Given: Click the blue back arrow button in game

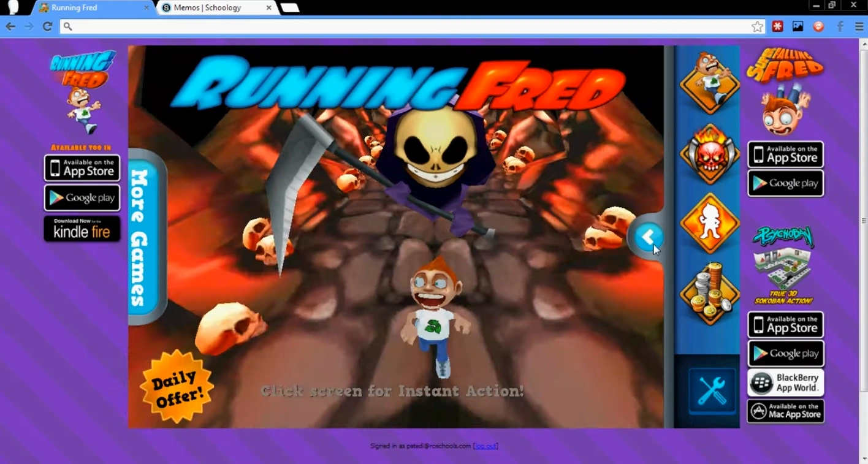Looking at the screenshot, I should 649,237.
